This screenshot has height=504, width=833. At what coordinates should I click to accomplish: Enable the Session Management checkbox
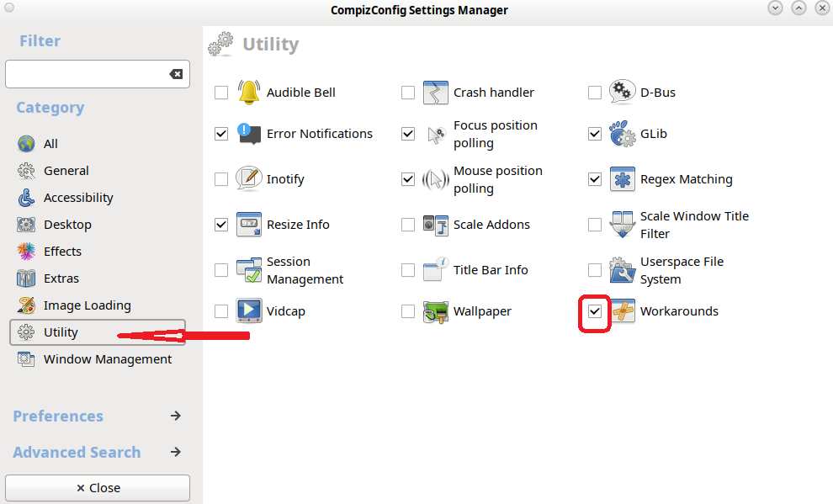point(221,270)
